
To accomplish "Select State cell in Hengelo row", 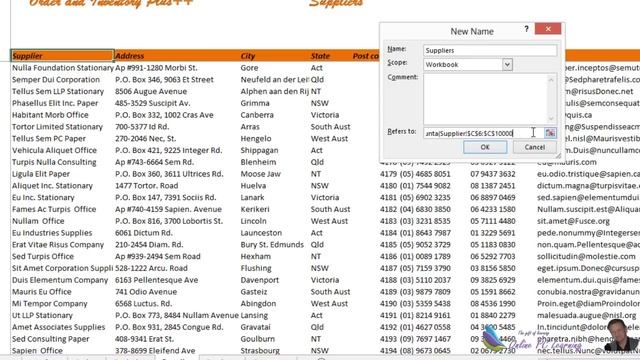I will 330,139.
